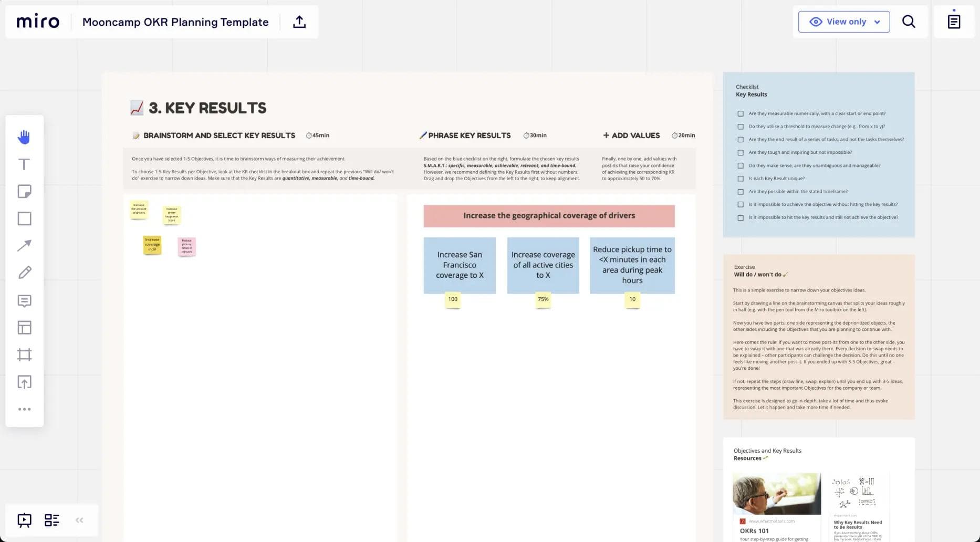Select the yellow '75%' value sticky note
This screenshot has height=542, width=980.
(543, 299)
